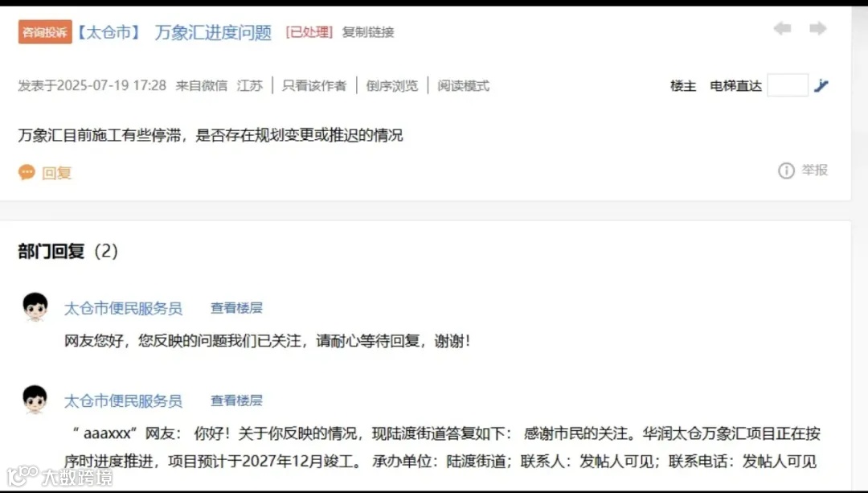
Task: Open first 太仓市便民服务员 username link
Action: tap(123, 309)
